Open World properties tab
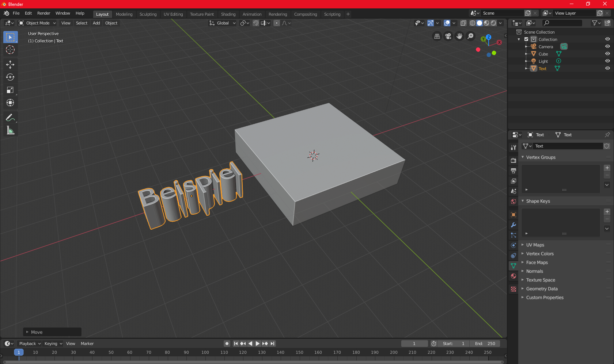Image resolution: width=614 pixels, height=364 pixels. pyautogui.click(x=513, y=202)
